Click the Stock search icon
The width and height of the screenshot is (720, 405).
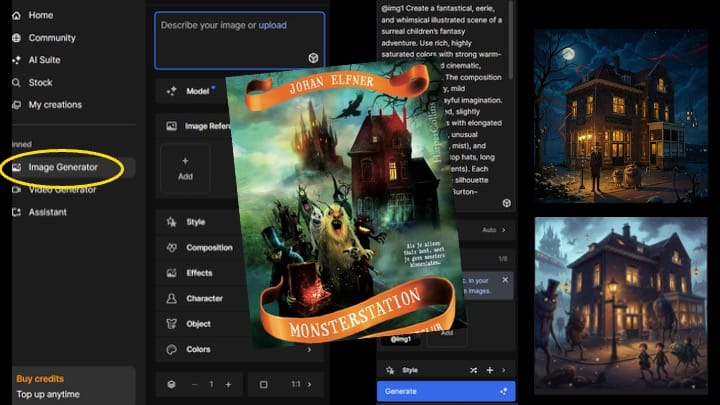(x=16, y=82)
